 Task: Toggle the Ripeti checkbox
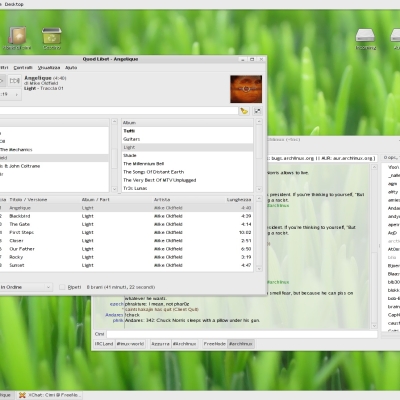pyautogui.click(x=62, y=287)
